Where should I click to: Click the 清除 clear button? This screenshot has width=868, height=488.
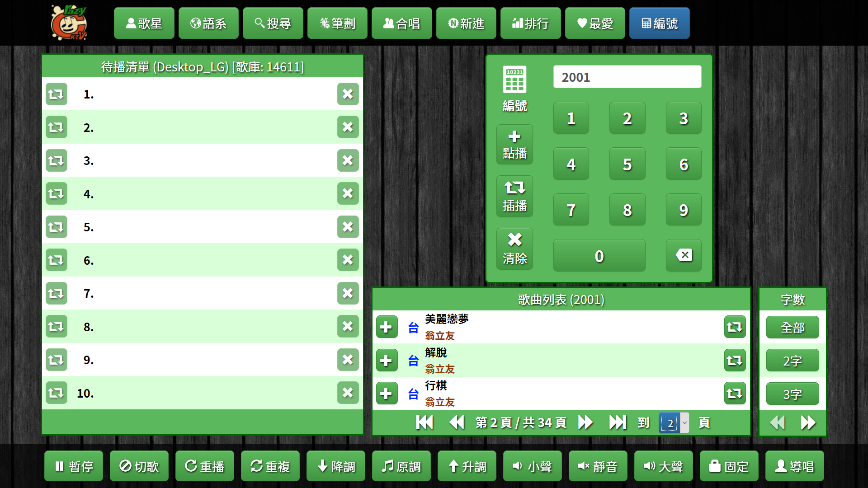514,249
